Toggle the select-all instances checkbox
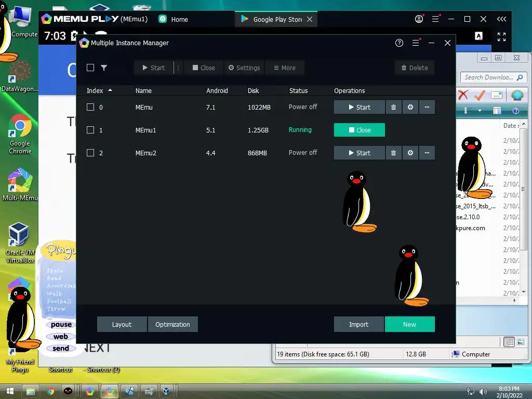 coord(90,68)
